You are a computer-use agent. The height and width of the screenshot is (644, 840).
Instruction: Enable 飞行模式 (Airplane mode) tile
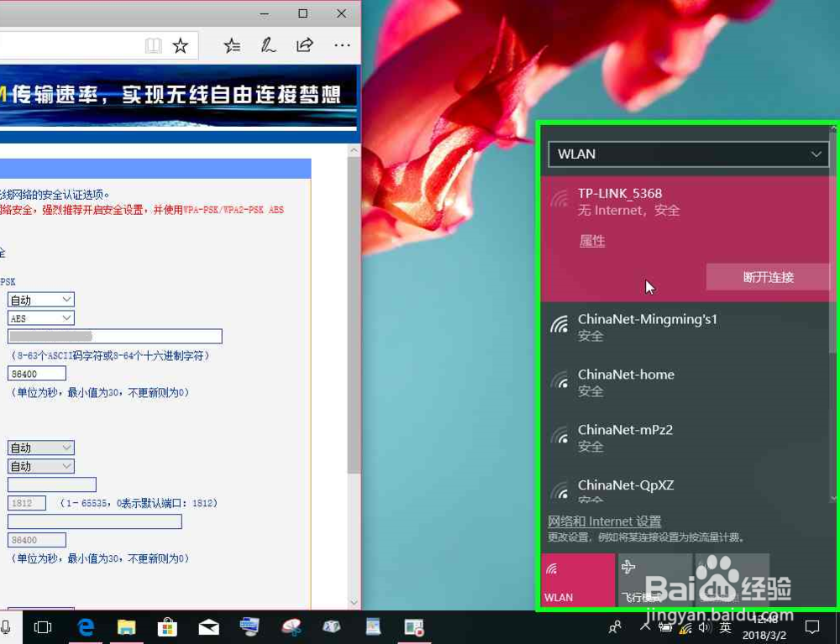[x=655, y=579]
